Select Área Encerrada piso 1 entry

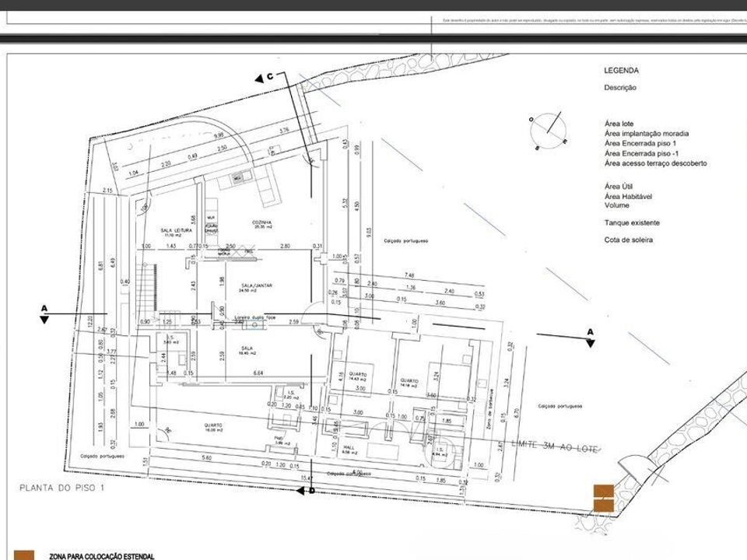[x=640, y=143]
